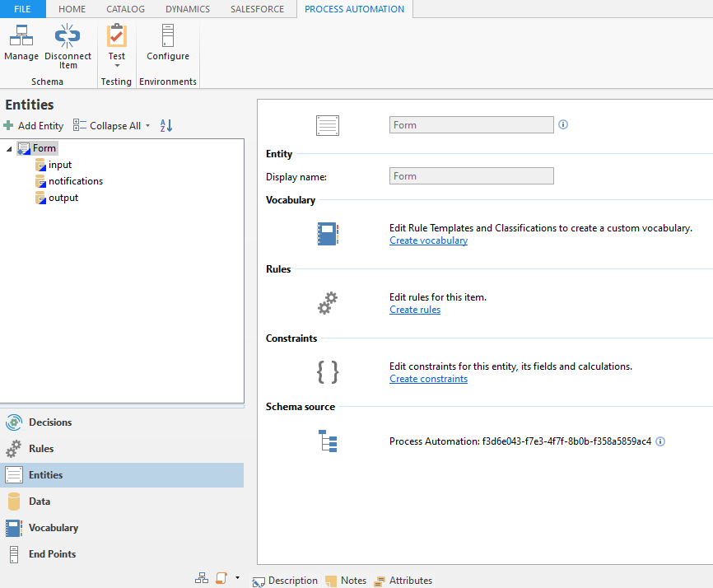Switch to the SALESFORCE ribbon tab
The image size is (713, 588).
[x=257, y=9]
